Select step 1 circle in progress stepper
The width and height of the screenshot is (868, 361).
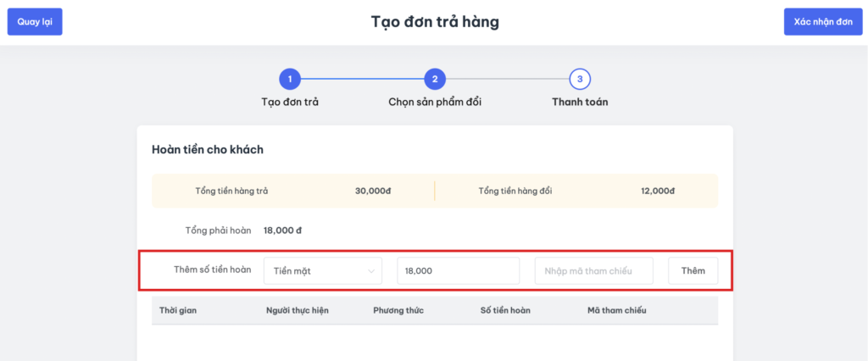click(x=290, y=79)
